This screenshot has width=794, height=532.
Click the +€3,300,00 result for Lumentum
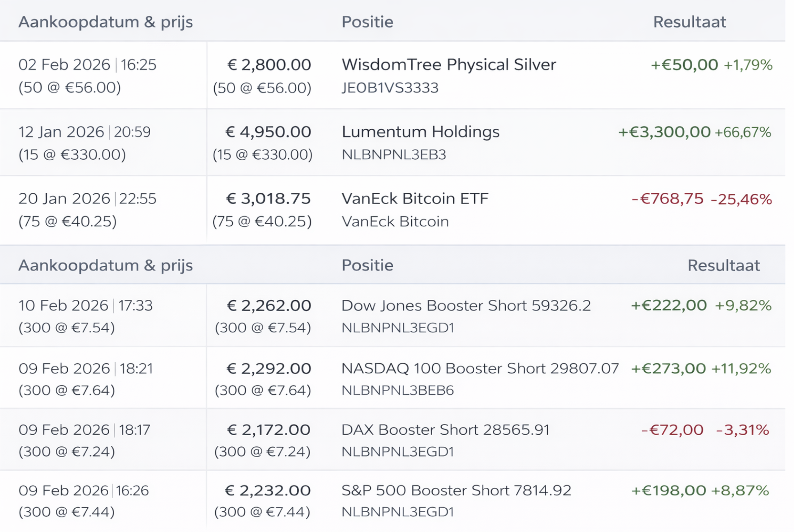(664, 132)
